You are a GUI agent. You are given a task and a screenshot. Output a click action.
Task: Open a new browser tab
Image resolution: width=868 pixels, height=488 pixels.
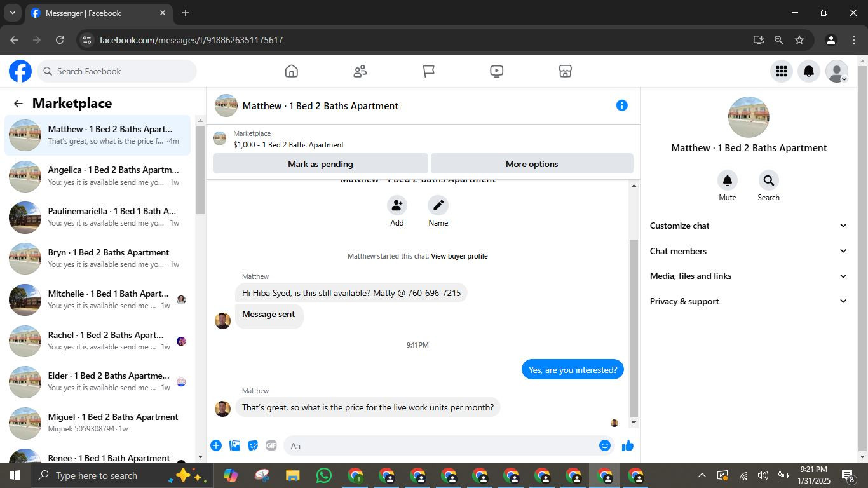coord(186,13)
